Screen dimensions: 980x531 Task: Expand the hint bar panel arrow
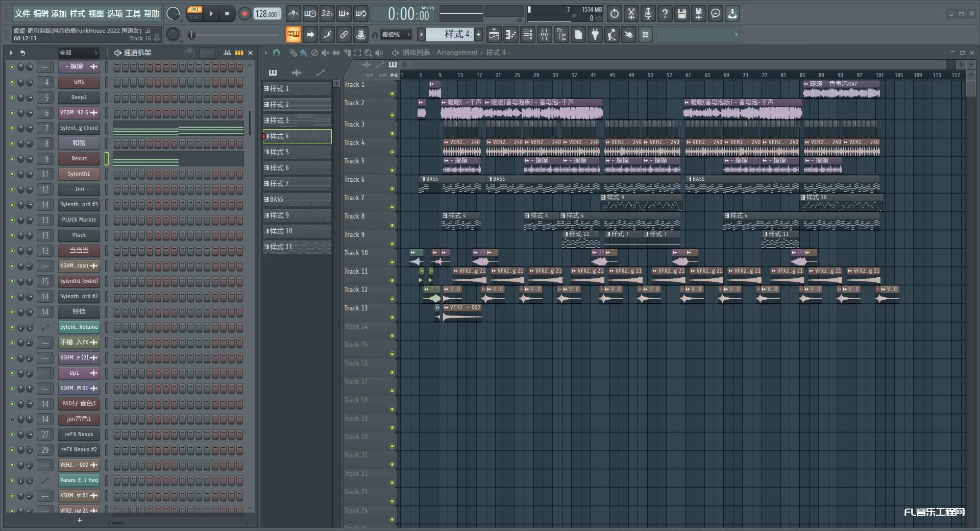[x=736, y=35]
